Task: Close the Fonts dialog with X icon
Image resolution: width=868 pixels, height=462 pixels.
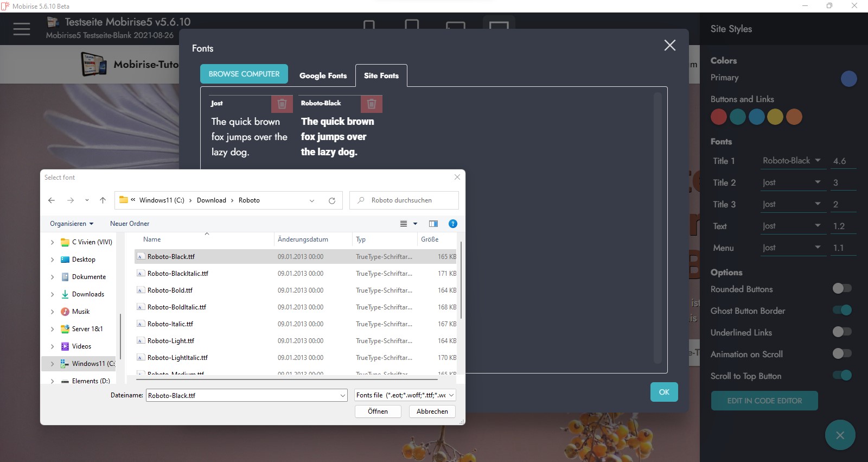Action: [x=670, y=45]
